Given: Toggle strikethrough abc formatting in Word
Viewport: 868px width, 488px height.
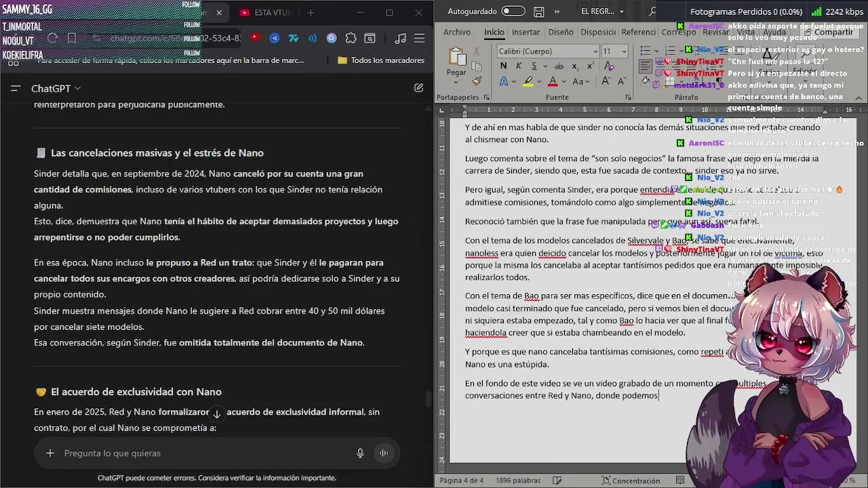Looking at the screenshot, I should tap(559, 66).
